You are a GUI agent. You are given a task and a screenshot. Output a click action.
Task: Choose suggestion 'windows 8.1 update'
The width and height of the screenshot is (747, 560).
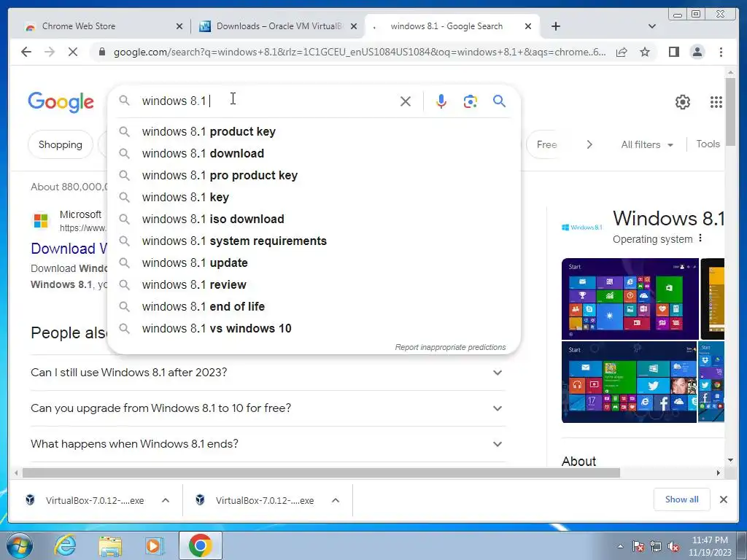[314, 262]
